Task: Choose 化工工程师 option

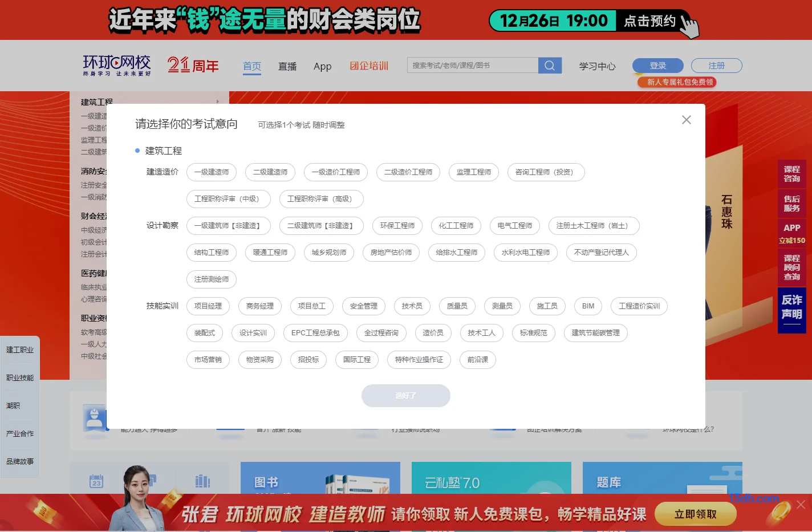Action: tap(456, 226)
